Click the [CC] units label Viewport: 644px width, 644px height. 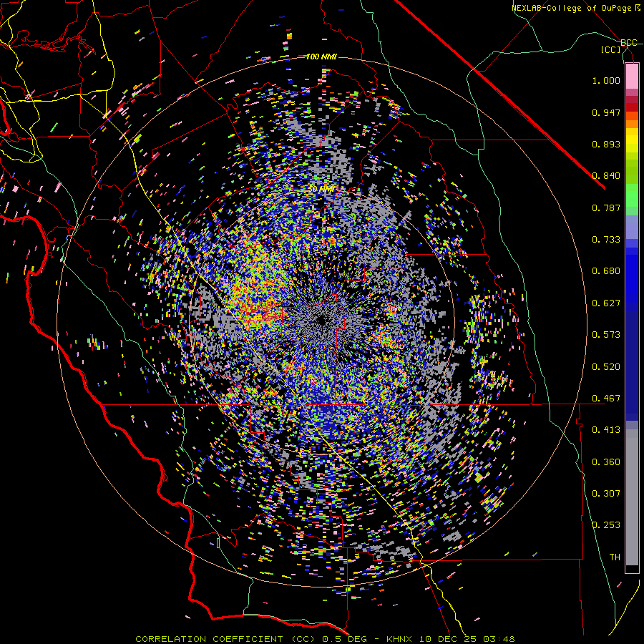611,49
